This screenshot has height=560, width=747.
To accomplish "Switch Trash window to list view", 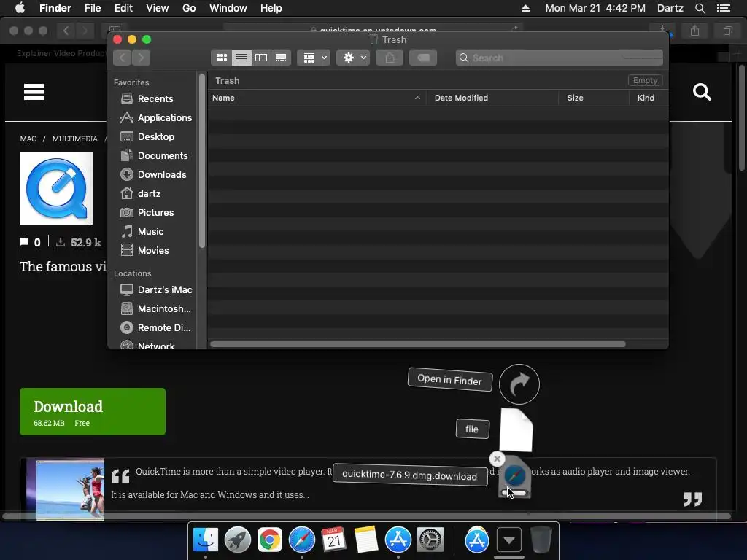I will pyautogui.click(x=241, y=58).
